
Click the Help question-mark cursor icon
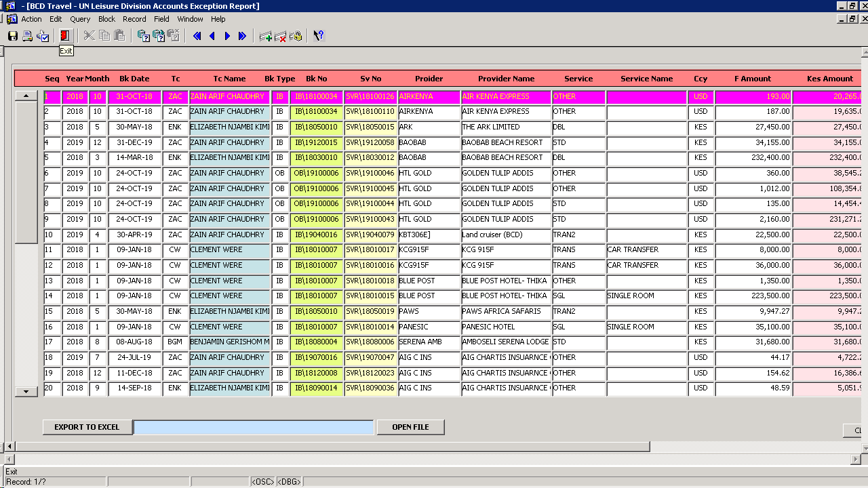[x=319, y=36]
